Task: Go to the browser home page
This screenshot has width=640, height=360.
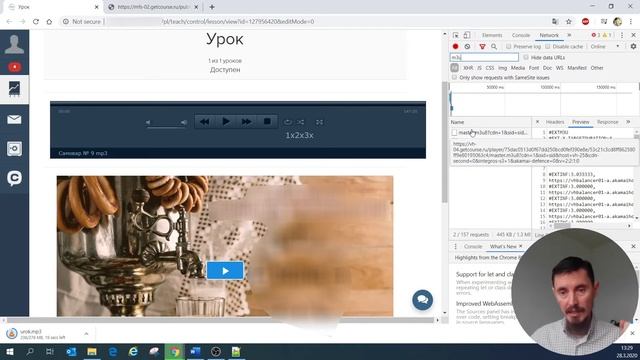Action: 49,22
